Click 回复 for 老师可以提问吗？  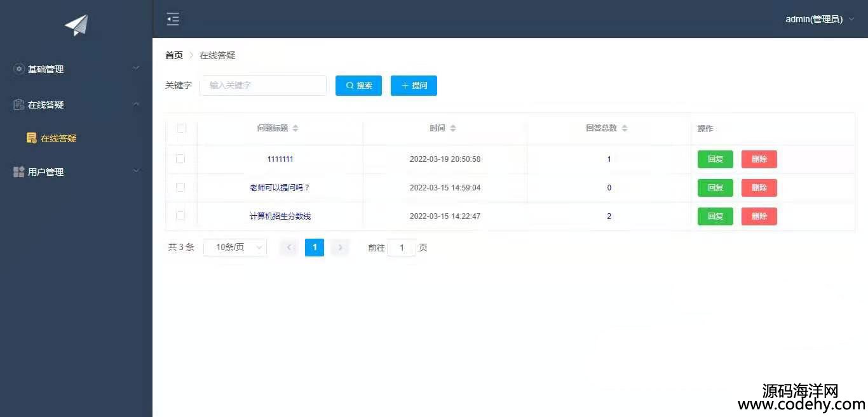click(x=715, y=188)
